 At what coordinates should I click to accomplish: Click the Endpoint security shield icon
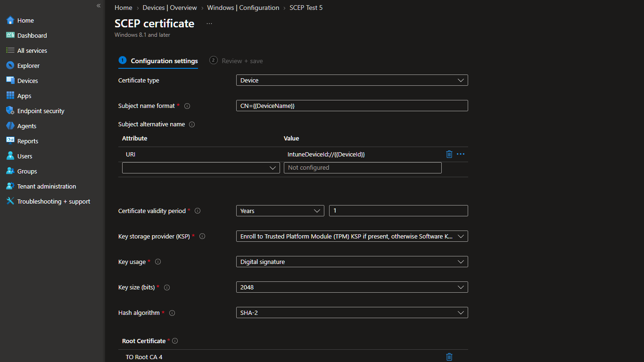tap(10, 111)
